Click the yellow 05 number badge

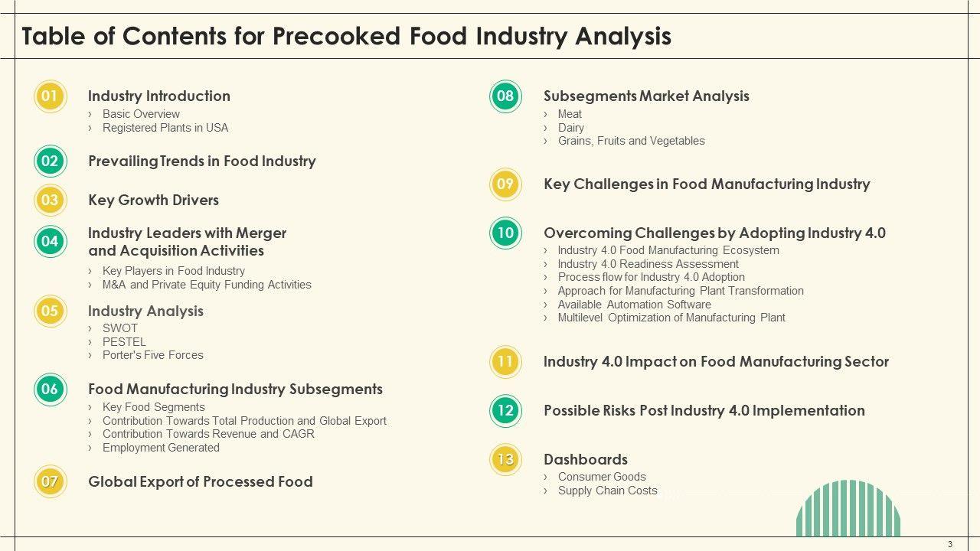click(x=50, y=311)
